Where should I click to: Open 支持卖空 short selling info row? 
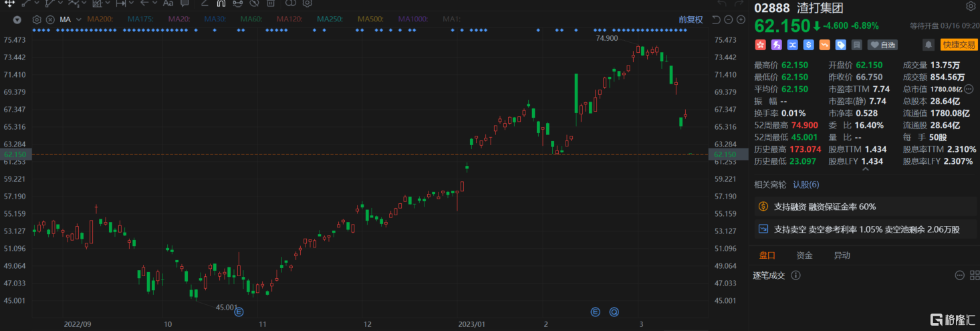click(865, 229)
